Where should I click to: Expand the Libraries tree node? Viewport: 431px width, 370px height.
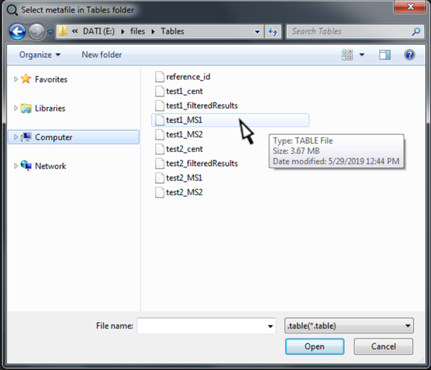pos(16,108)
